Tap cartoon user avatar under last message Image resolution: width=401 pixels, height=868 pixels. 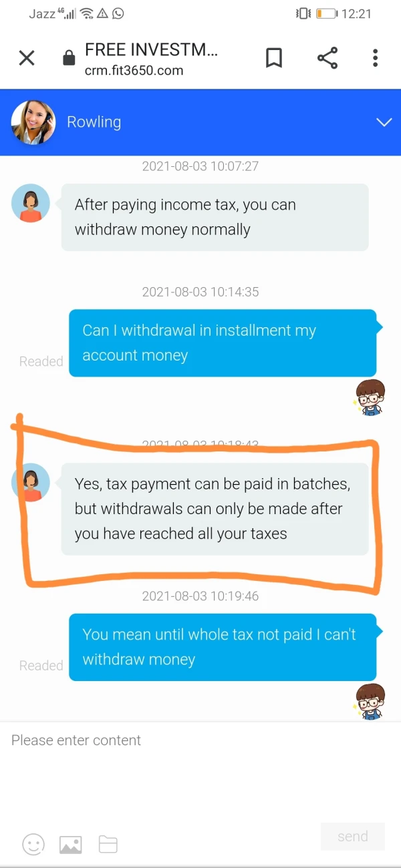(369, 701)
